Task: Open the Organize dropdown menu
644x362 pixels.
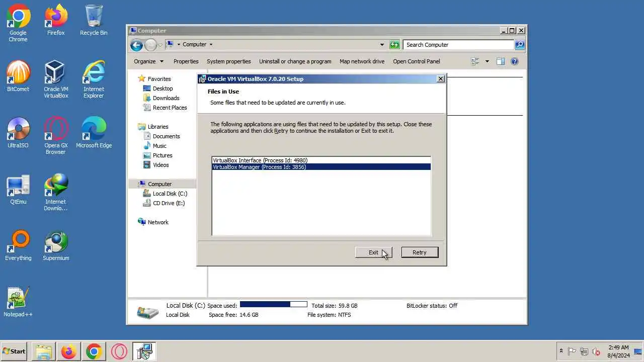Action: pyautogui.click(x=148, y=61)
